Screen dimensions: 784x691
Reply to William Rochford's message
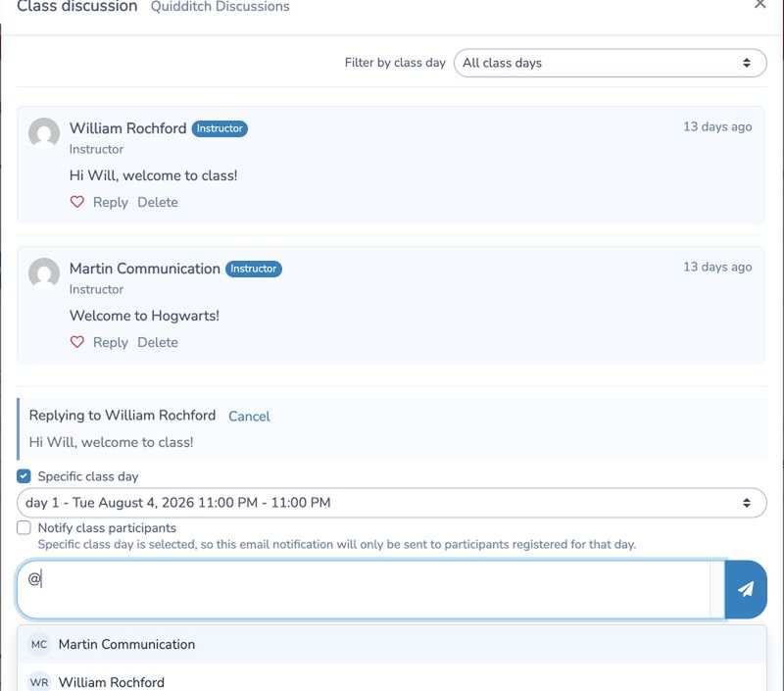(x=111, y=202)
